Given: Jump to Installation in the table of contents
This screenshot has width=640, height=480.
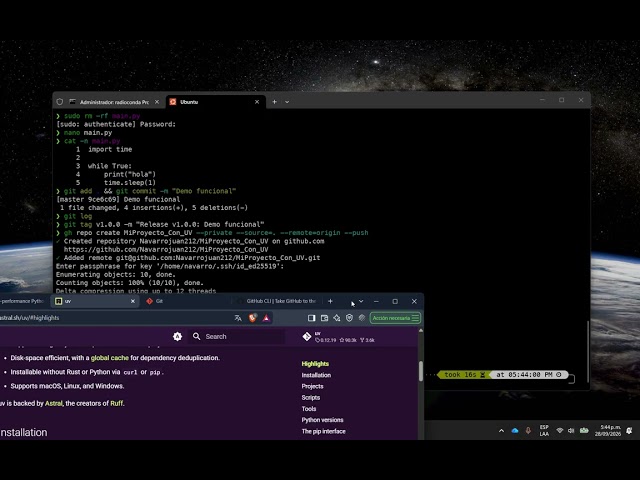Looking at the screenshot, I should [316, 375].
